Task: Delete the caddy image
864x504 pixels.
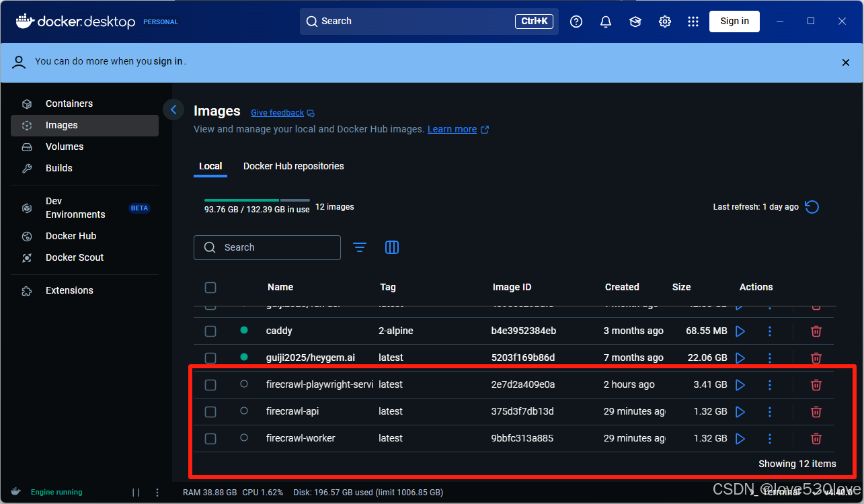Action: pos(816,331)
